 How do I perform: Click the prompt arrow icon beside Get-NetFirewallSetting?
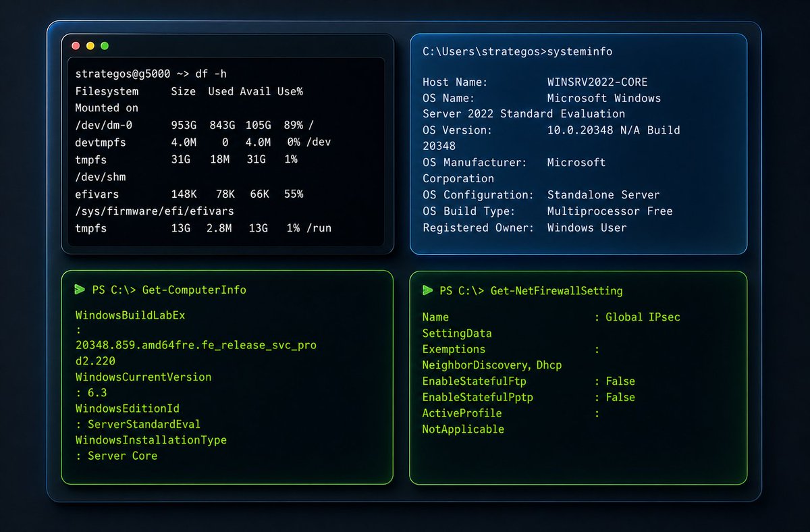[x=427, y=290]
